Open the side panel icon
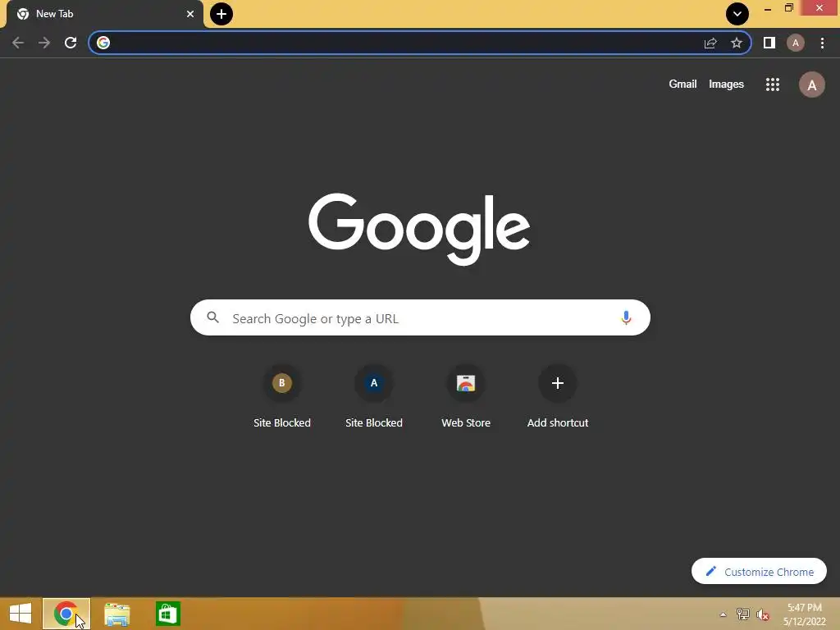This screenshot has height=630, width=840. pyautogui.click(x=769, y=43)
